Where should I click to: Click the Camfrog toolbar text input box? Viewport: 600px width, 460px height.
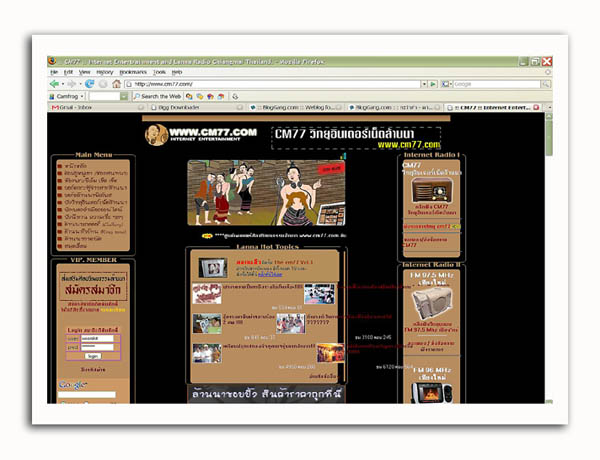click(x=104, y=96)
